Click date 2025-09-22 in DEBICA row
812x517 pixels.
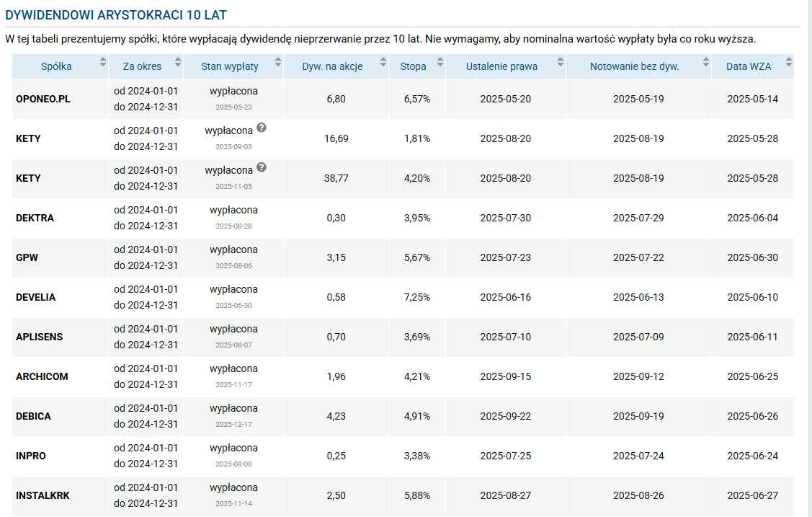point(506,417)
